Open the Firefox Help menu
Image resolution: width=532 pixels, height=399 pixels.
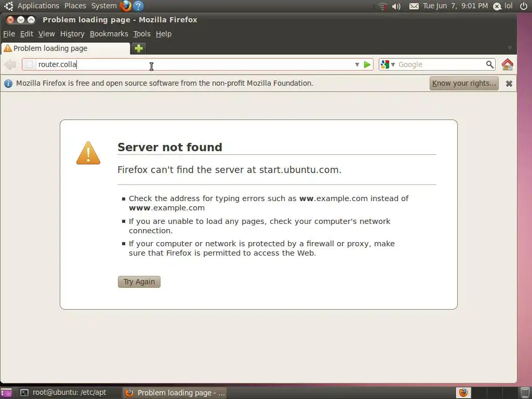coord(164,34)
